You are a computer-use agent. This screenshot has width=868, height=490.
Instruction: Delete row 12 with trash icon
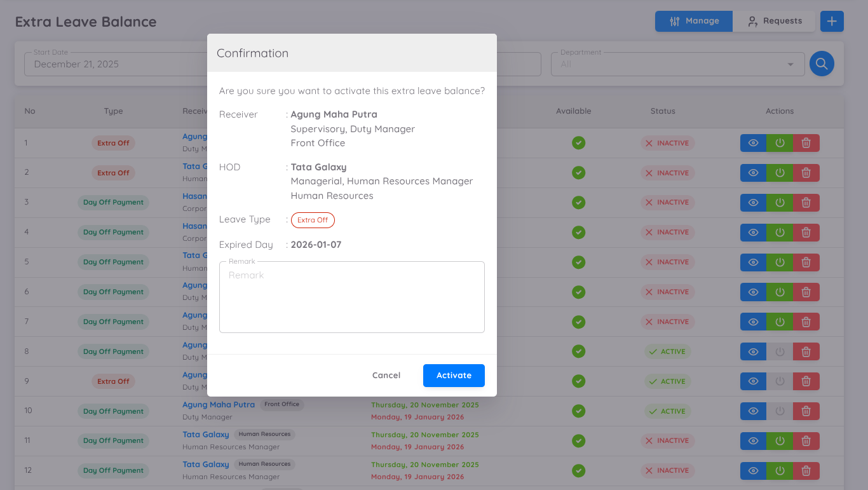806,471
